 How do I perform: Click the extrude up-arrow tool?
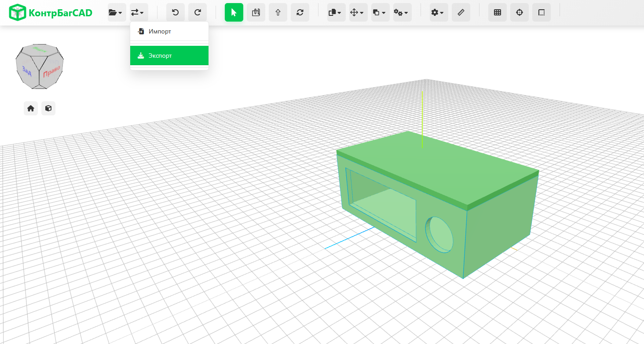point(278,13)
